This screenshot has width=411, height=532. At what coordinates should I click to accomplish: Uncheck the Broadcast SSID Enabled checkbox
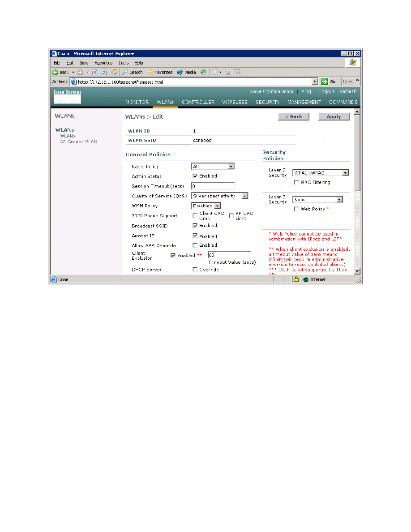(195, 226)
